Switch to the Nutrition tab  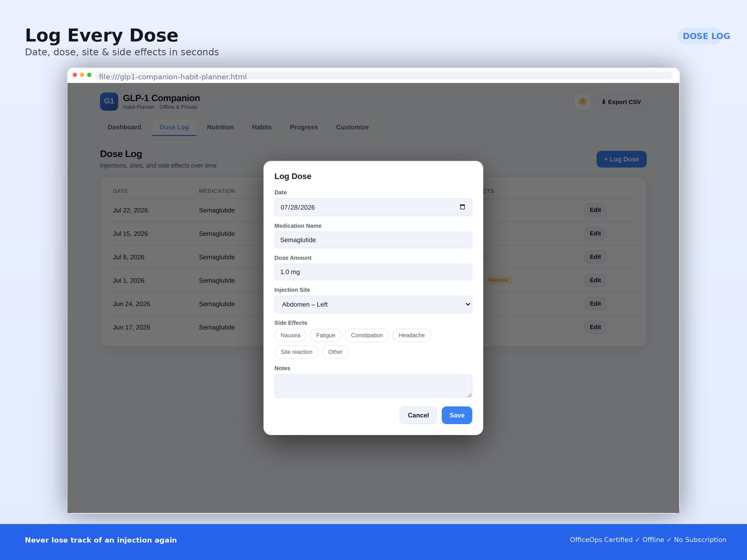220,127
